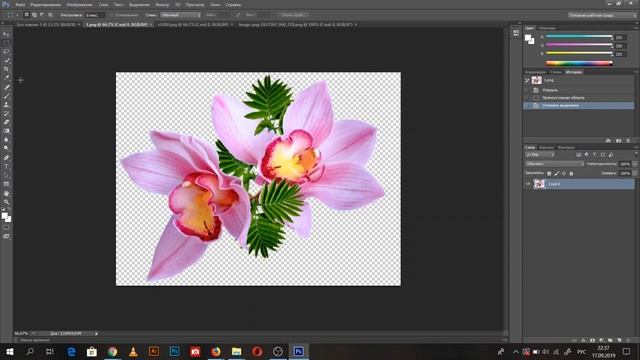Click the color spectrum ramp bar
This screenshot has height=360, width=640.
click(579, 63)
